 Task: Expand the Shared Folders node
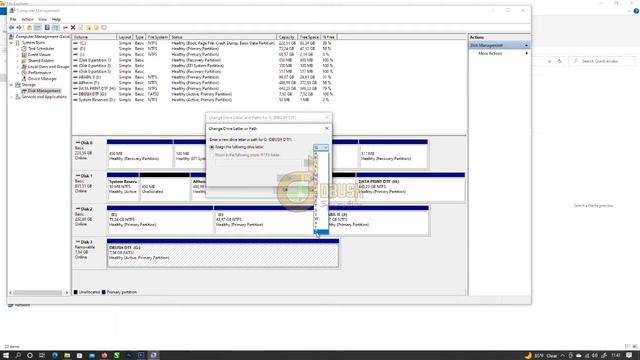click(x=18, y=60)
